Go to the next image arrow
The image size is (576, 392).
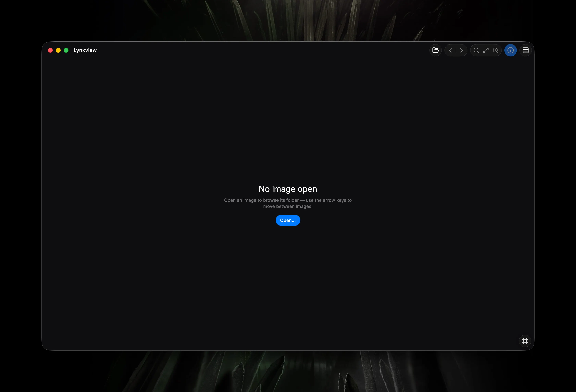pos(461,50)
